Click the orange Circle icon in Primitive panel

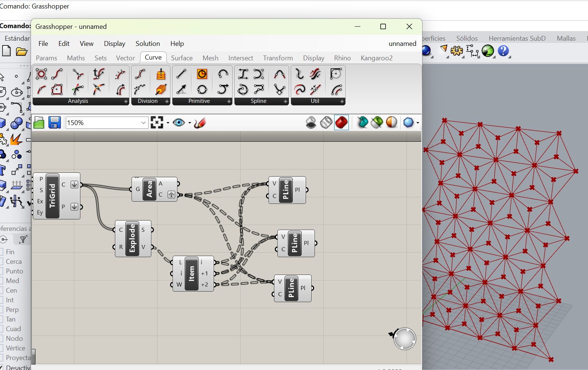click(202, 74)
